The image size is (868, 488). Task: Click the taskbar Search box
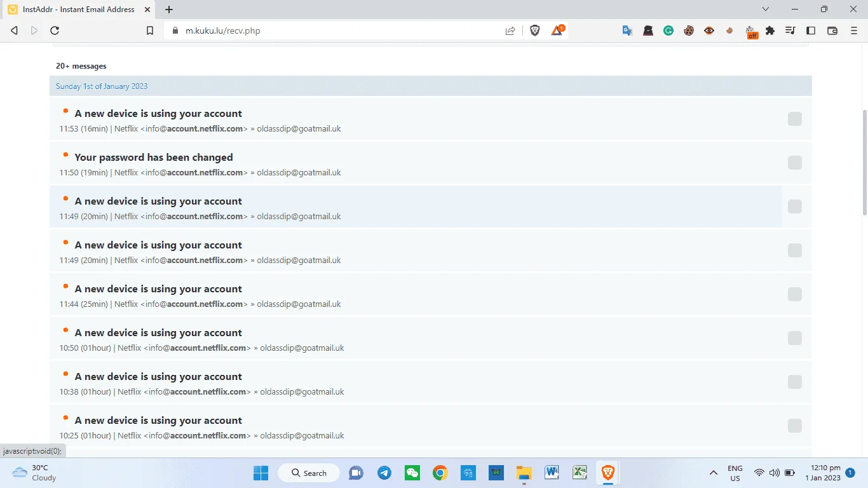tap(309, 473)
